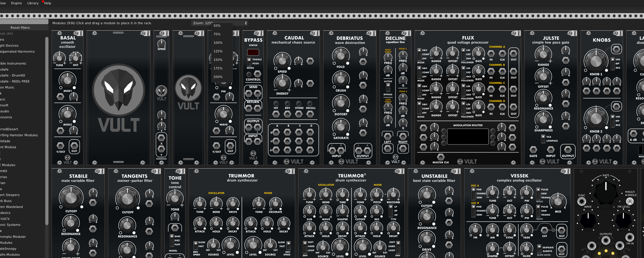Click Channel C OUT jack on FLUX

pos(513,89)
